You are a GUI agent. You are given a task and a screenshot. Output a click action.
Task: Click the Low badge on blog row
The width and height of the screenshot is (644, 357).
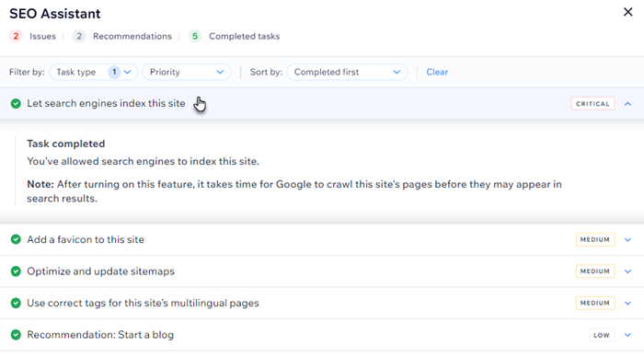coord(602,335)
